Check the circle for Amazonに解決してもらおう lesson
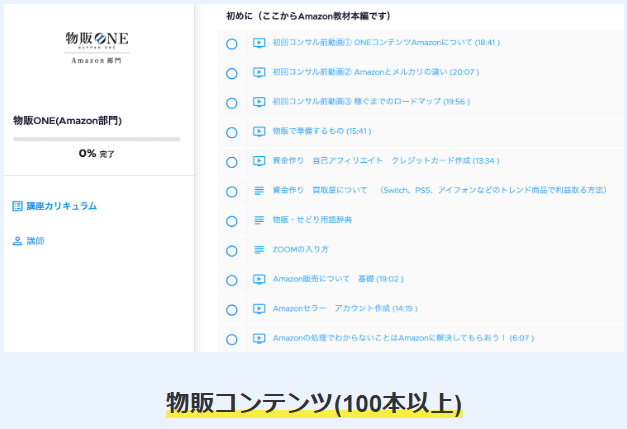Viewport: 627px width, 429px height. (x=231, y=338)
